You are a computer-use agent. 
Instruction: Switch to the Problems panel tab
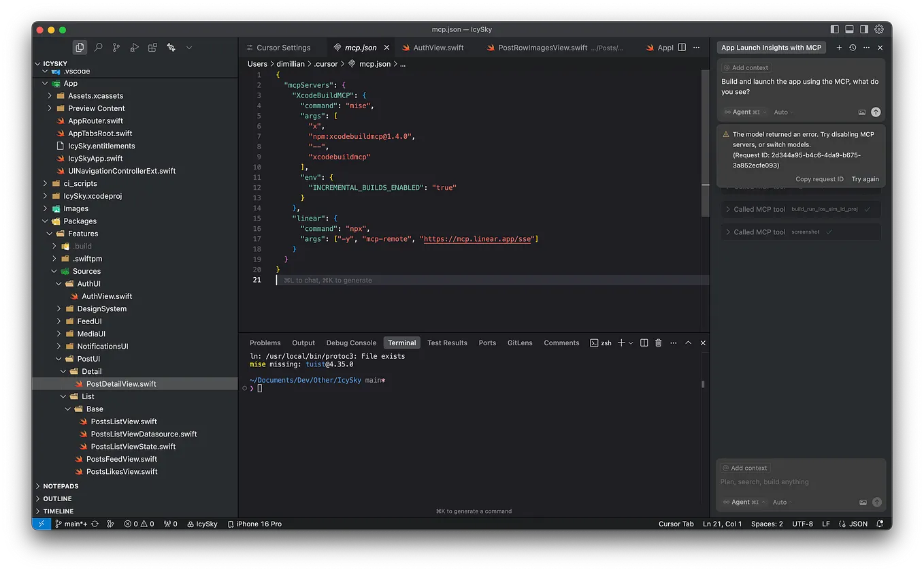[265, 343]
